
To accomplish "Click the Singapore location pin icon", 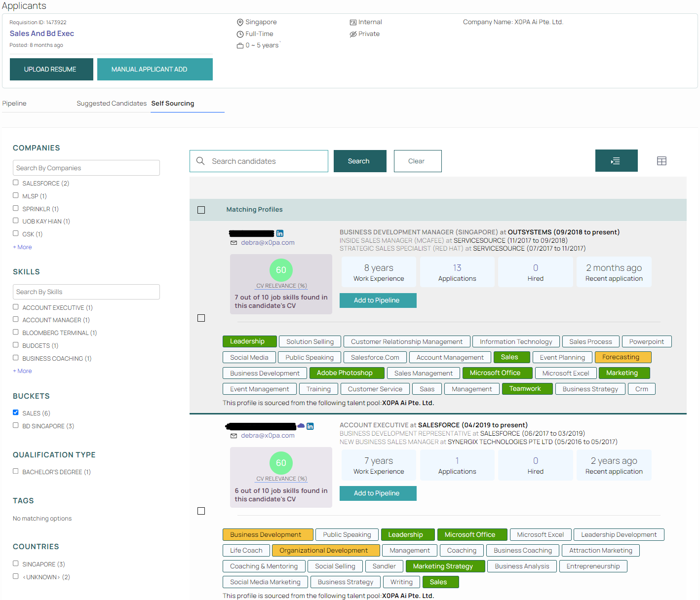I will (x=240, y=22).
